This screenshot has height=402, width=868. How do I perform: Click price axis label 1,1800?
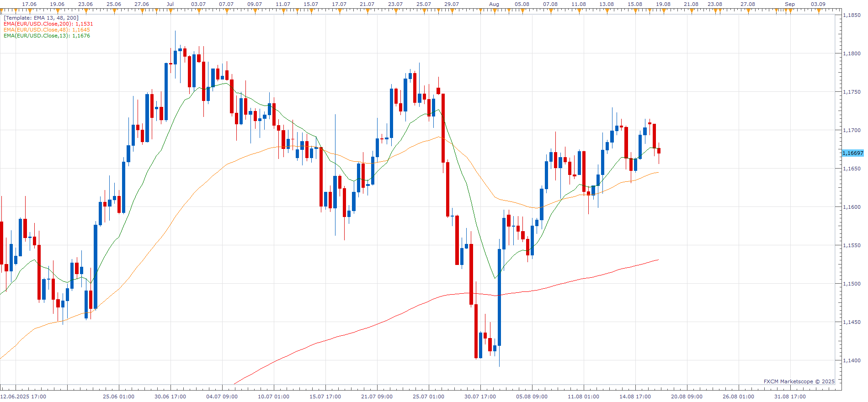[x=852, y=53]
